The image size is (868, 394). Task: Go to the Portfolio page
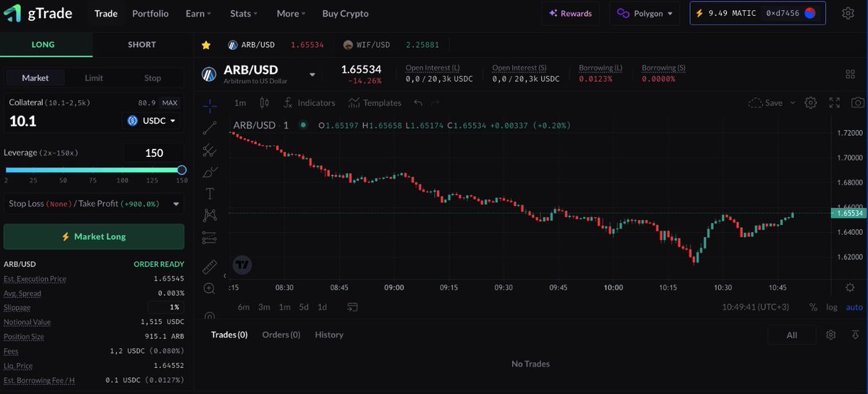coord(150,13)
